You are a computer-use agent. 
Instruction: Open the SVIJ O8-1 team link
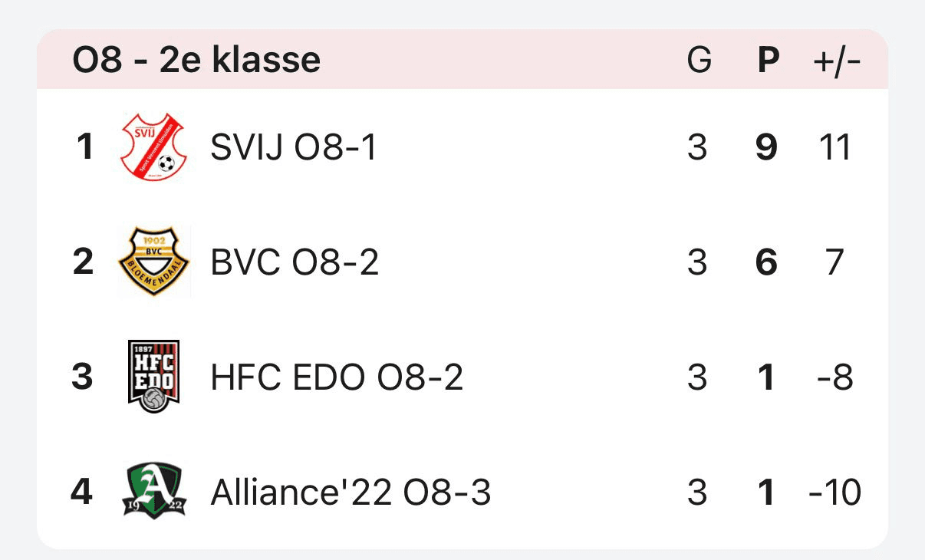coord(294,147)
